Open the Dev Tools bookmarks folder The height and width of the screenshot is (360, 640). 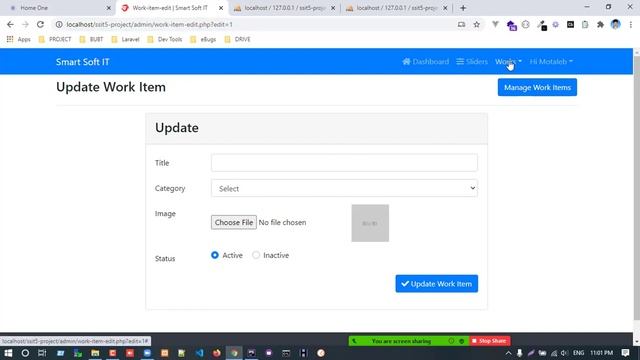165,39
